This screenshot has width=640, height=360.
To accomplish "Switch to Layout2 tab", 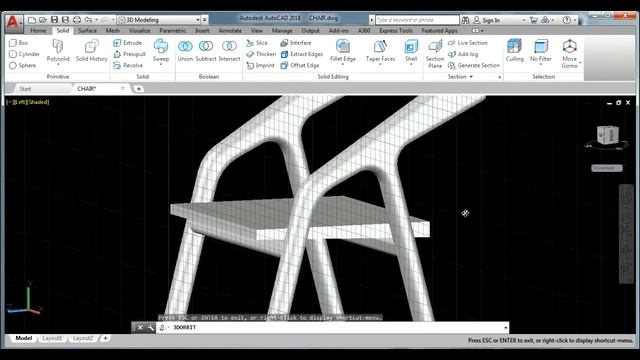I will pos(83,338).
